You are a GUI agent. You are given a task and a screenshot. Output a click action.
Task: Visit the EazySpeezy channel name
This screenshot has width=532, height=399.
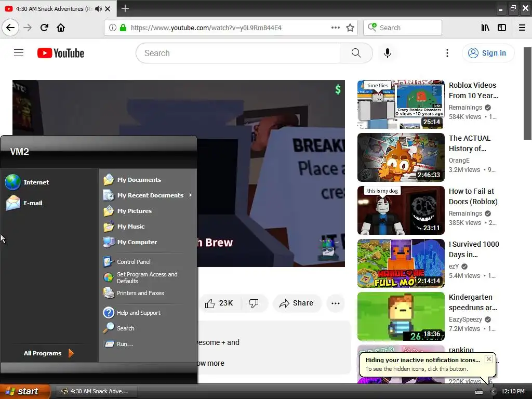pyautogui.click(x=465, y=320)
